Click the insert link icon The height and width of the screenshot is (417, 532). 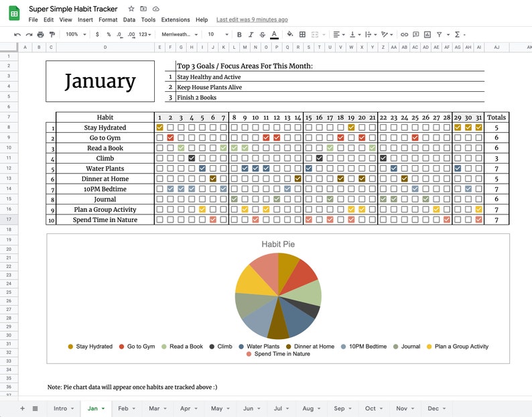[x=404, y=34]
